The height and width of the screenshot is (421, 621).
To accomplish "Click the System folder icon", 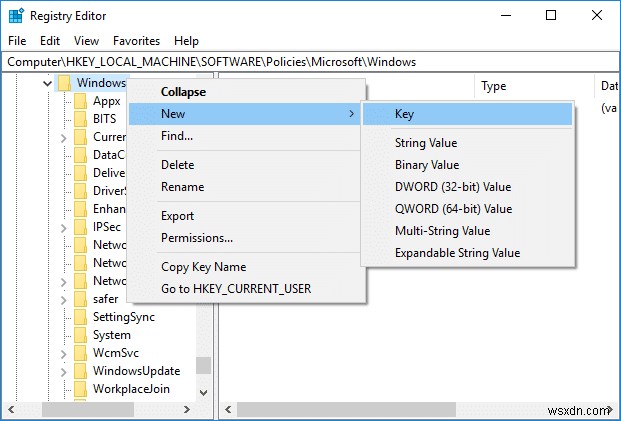I will pyautogui.click(x=80, y=335).
